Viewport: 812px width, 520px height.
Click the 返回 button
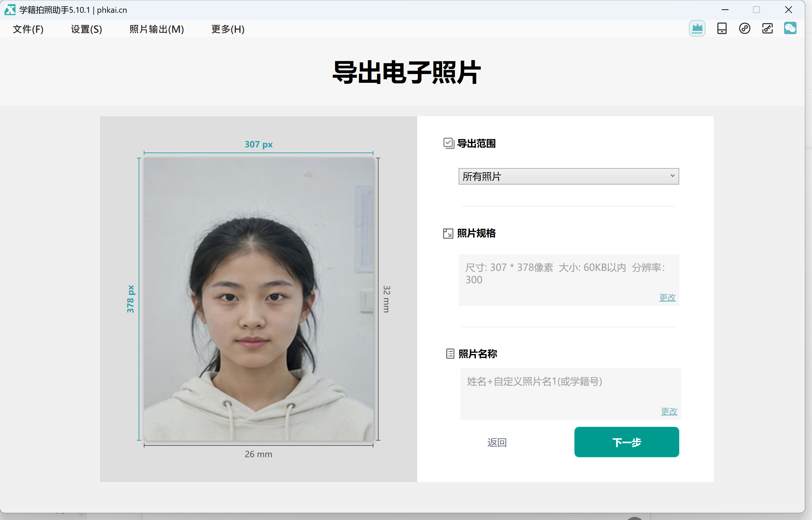coord(497,442)
